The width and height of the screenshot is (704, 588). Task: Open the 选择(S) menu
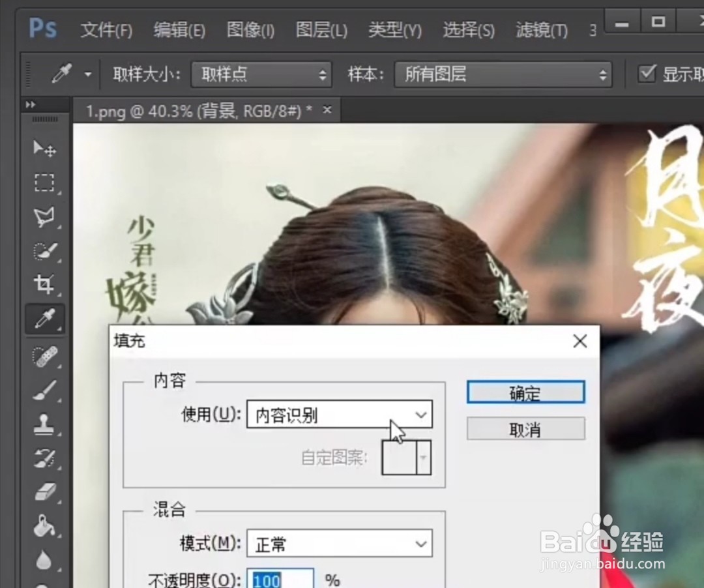[x=469, y=30]
